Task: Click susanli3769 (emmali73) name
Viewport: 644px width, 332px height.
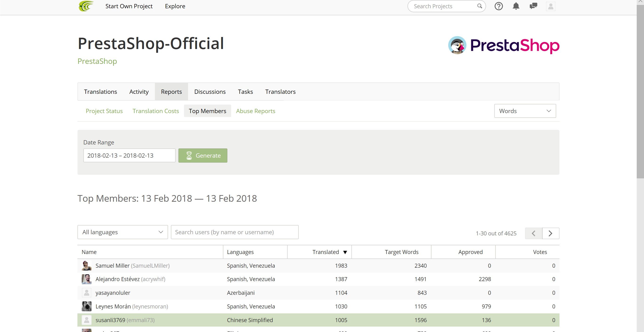Action: coord(125,320)
